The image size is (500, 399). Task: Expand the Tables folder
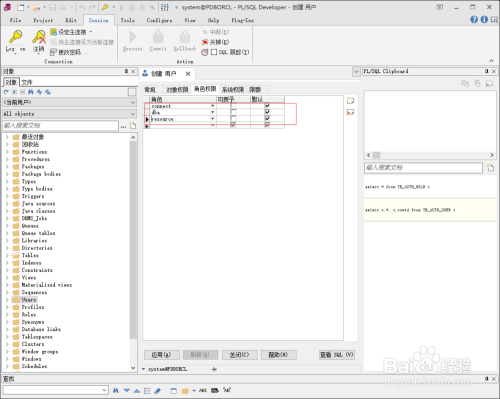7,255
